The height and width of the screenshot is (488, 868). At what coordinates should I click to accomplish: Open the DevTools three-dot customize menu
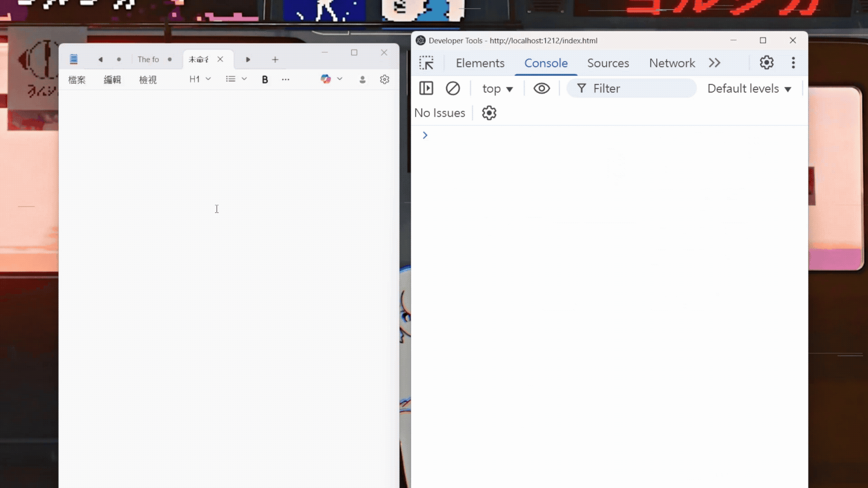pos(793,63)
